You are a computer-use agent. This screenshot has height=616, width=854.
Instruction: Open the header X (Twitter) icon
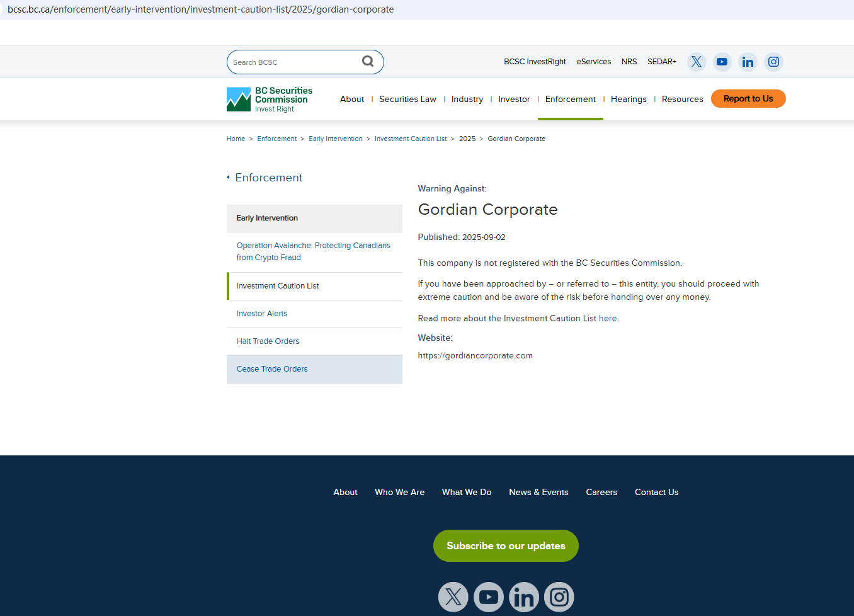tap(696, 62)
